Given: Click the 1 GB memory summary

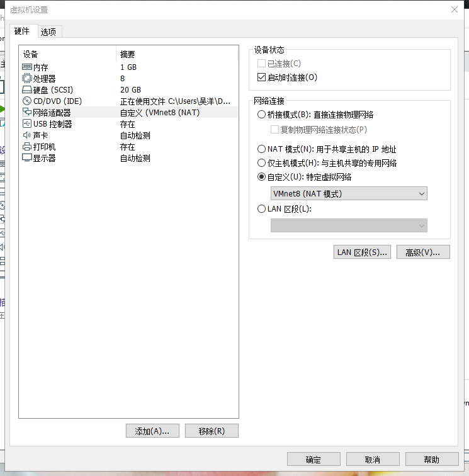Looking at the screenshot, I should 128,67.
